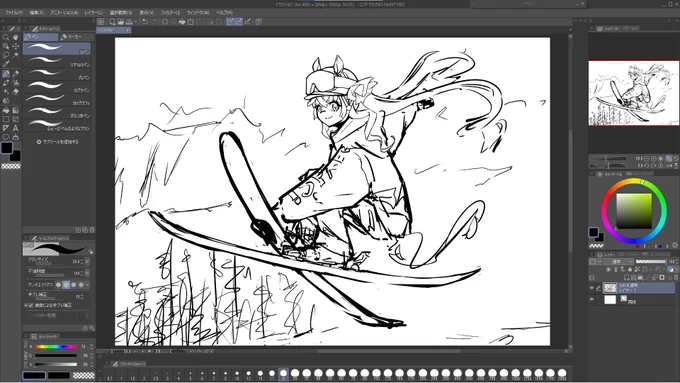Click Undo in the command bar

click(145, 22)
